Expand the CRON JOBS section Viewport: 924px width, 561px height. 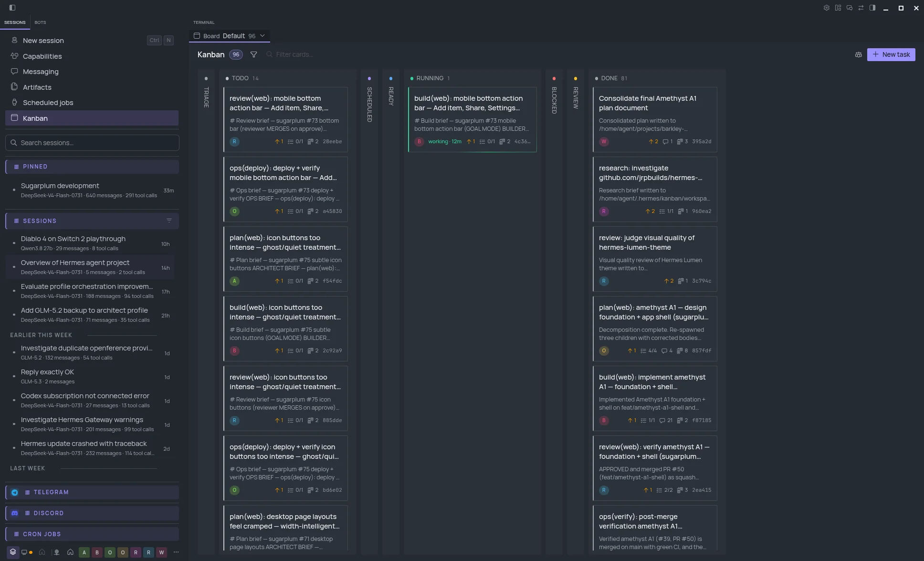coord(92,534)
